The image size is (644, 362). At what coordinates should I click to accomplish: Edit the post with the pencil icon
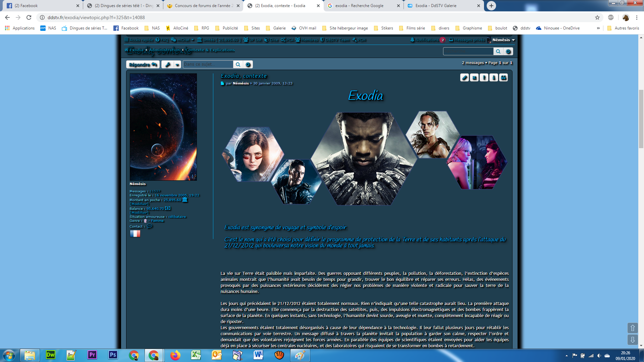[x=465, y=78]
